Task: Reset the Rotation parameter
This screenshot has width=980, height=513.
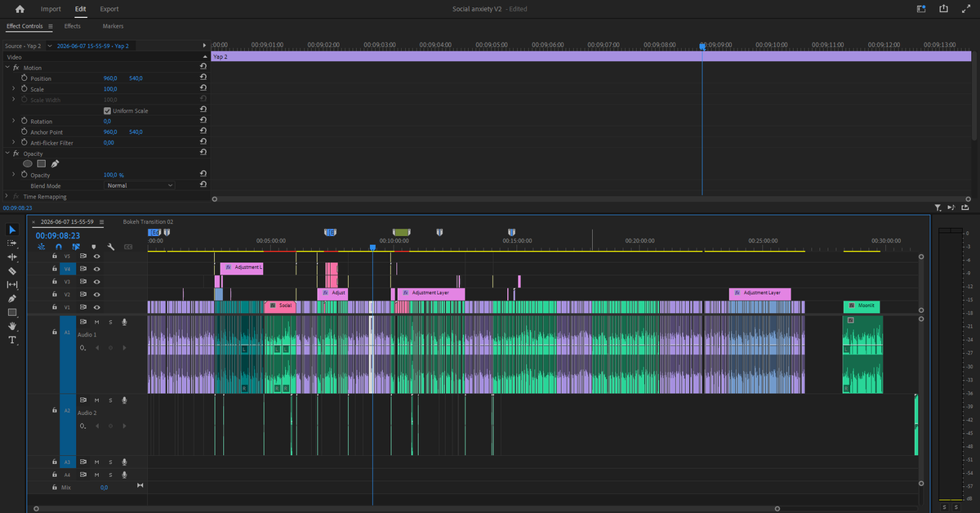Action: coord(203,121)
